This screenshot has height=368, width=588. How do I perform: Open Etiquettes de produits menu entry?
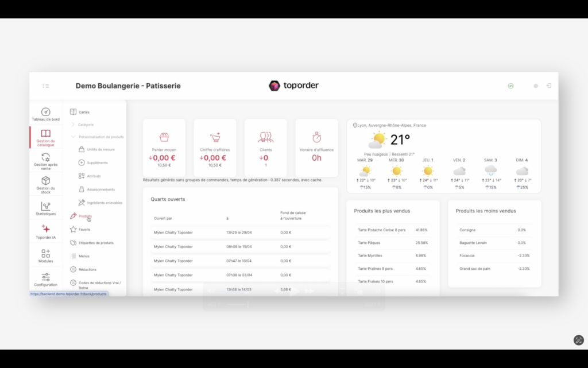coord(96,243)
